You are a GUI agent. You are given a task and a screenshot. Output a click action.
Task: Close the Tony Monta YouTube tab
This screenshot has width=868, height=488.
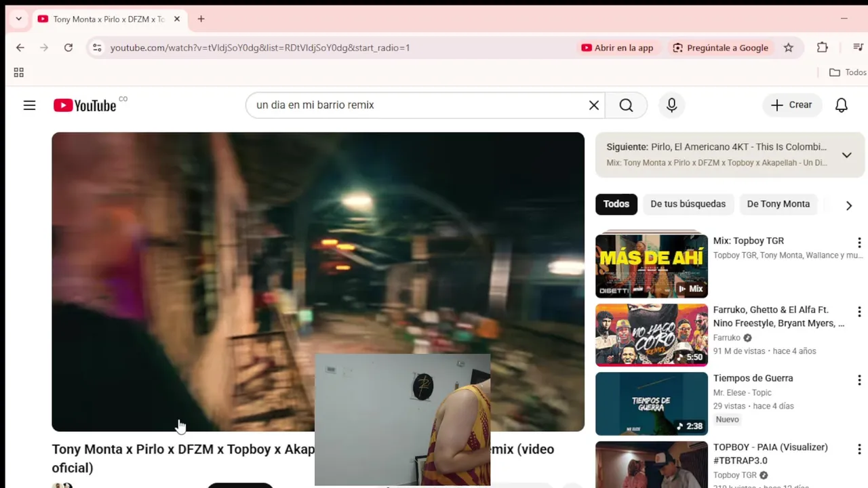tap(177, 19)
